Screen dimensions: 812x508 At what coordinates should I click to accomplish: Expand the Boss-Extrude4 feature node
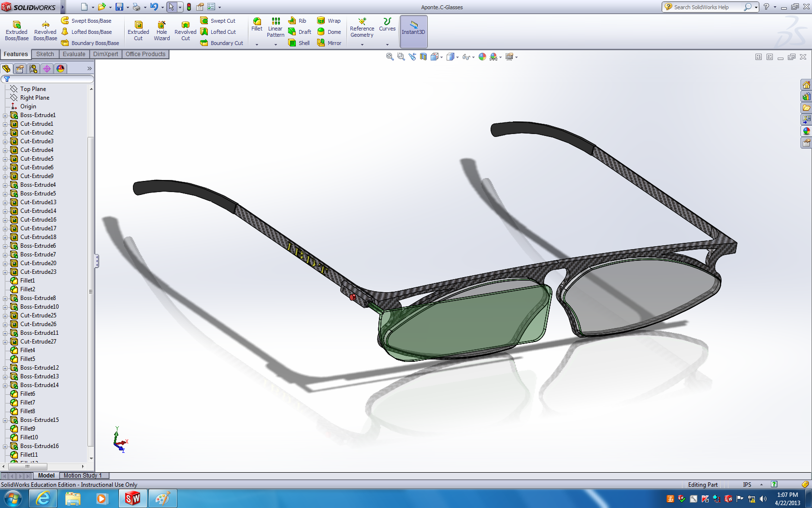click(x=5, y=185)
